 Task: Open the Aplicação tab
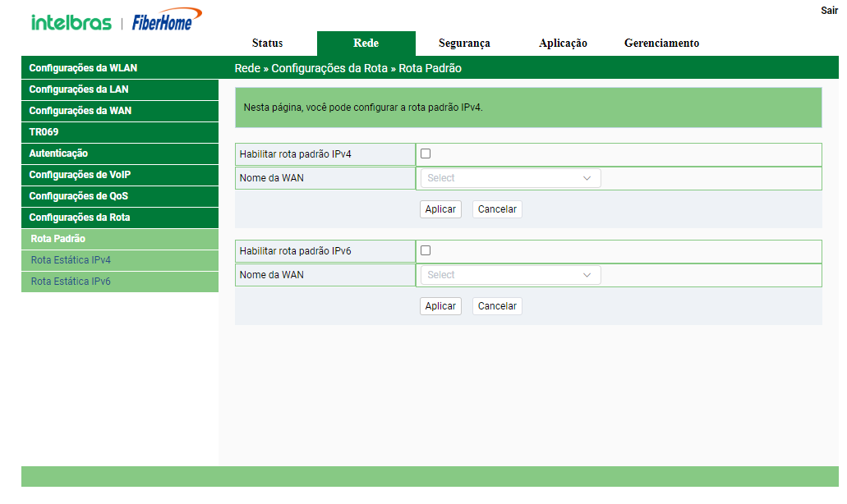(x=563, y=44)
